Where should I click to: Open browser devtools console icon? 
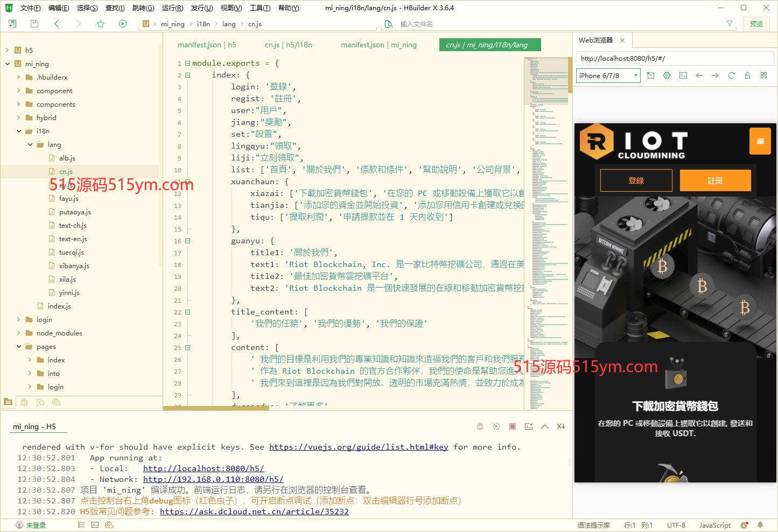click(x=683, y=75)
